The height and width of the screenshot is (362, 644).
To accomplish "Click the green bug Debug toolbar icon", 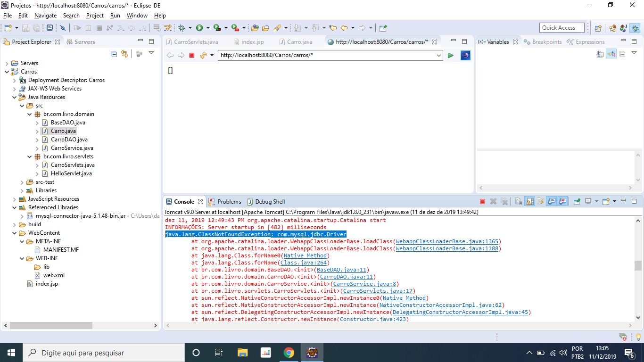I will [x=182, y=28].
